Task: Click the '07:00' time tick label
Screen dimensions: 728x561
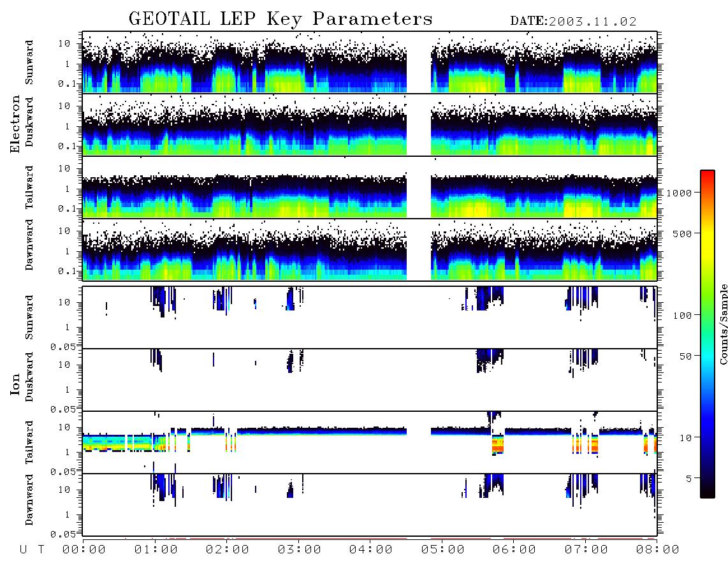Action: click(586, 550)
